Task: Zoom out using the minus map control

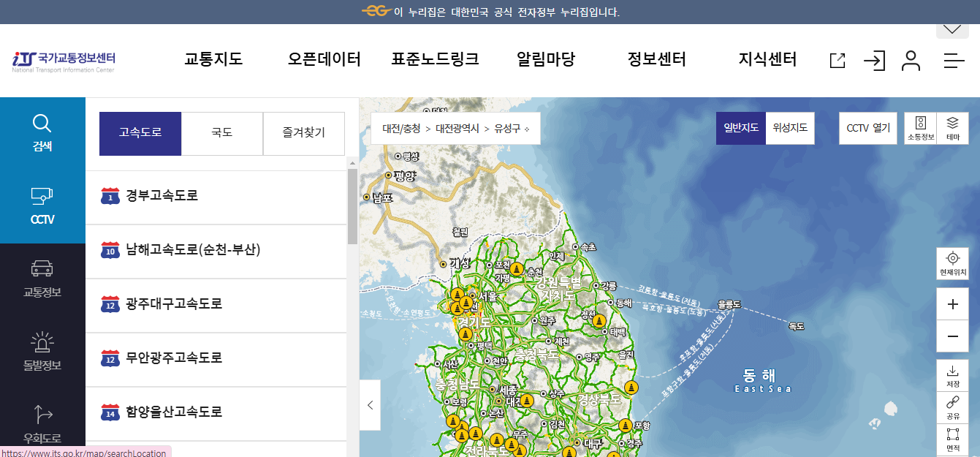Action: click(952, 336)
